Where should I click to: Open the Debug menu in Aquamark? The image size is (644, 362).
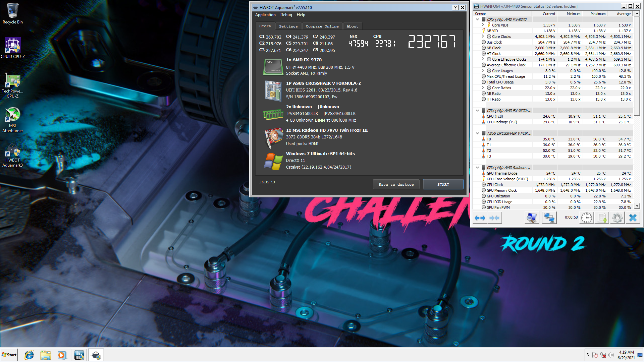point(286,15)
